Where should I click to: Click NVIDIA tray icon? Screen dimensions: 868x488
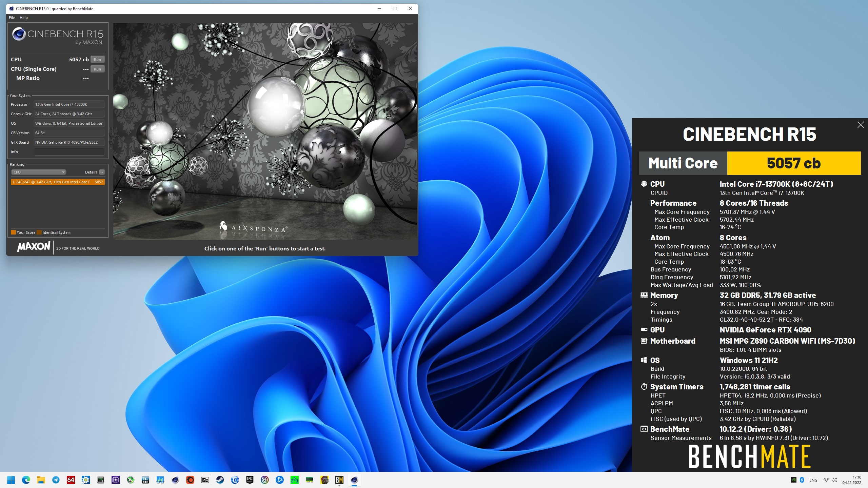(794, 480)
